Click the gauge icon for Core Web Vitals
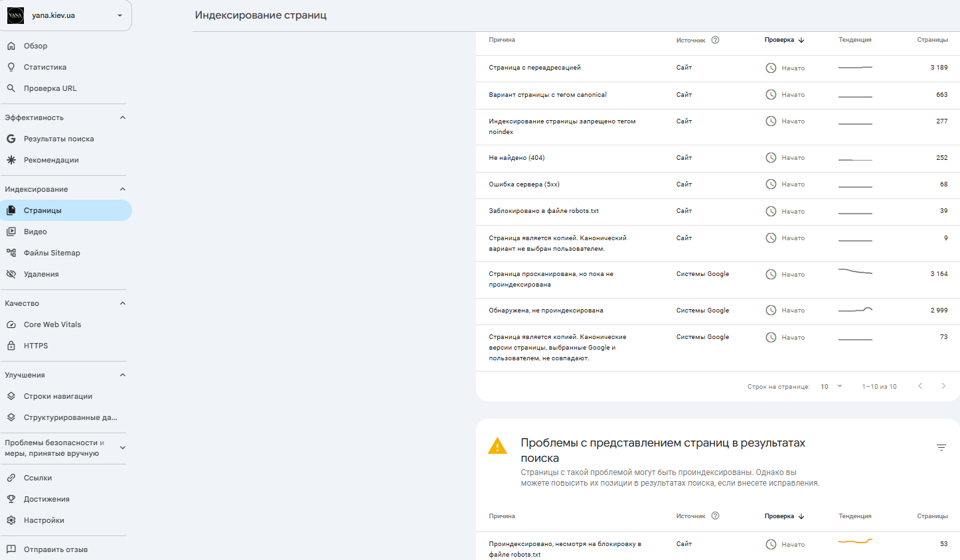 [x=11, y=324]
